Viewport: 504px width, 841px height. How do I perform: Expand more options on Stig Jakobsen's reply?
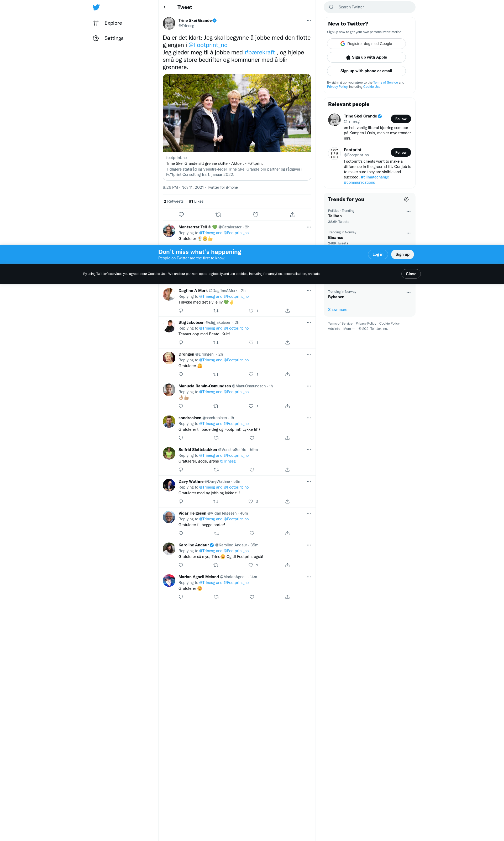point(308,322)
